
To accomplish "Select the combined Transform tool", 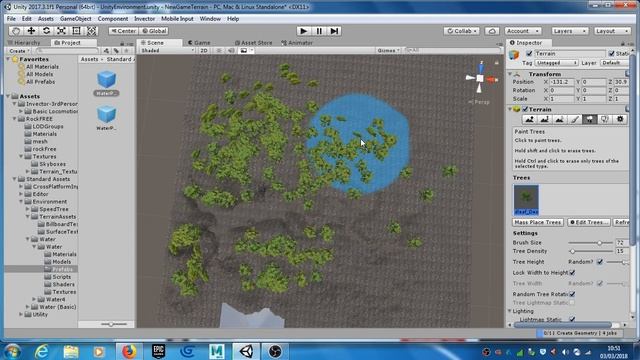I will [x=91, y=31].
